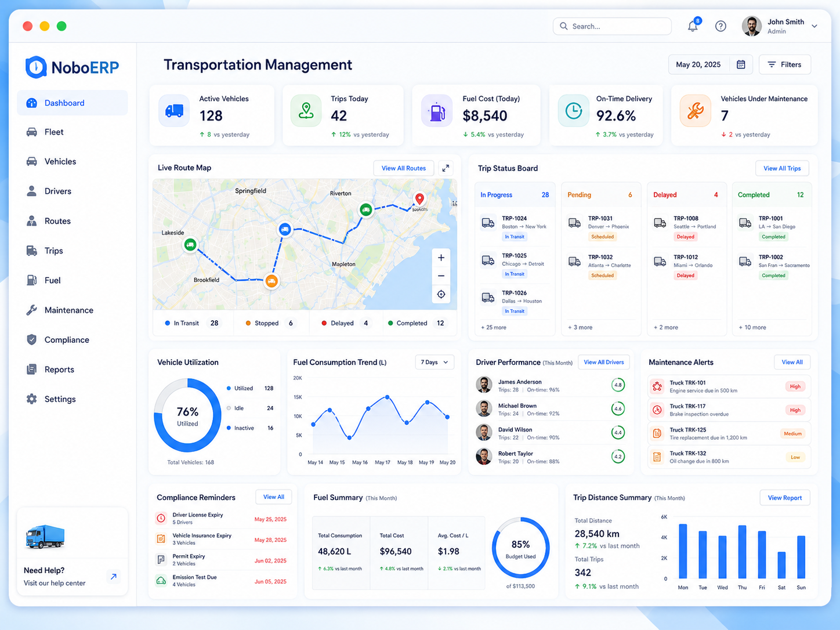
Task: Zoom out on the route map
Action: click(x=441, y=276)
